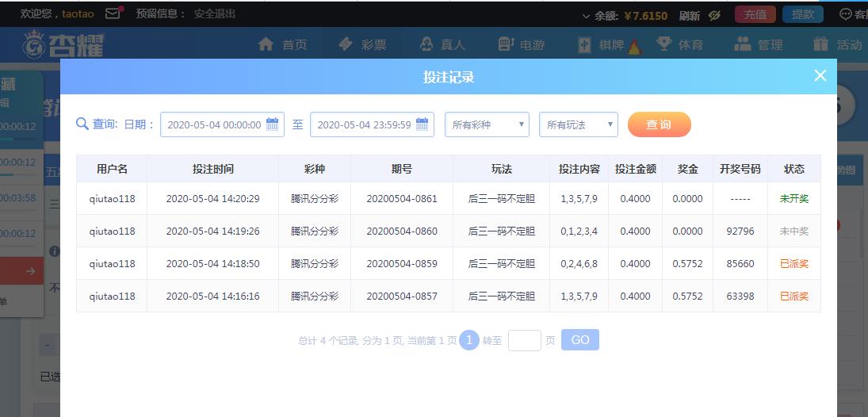Click 已派奖 status for period 20200504-0857
868x417 pixels.
794,296
